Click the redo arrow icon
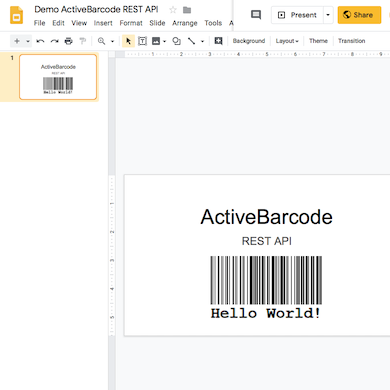390x390 pixels. coord(54,41)
